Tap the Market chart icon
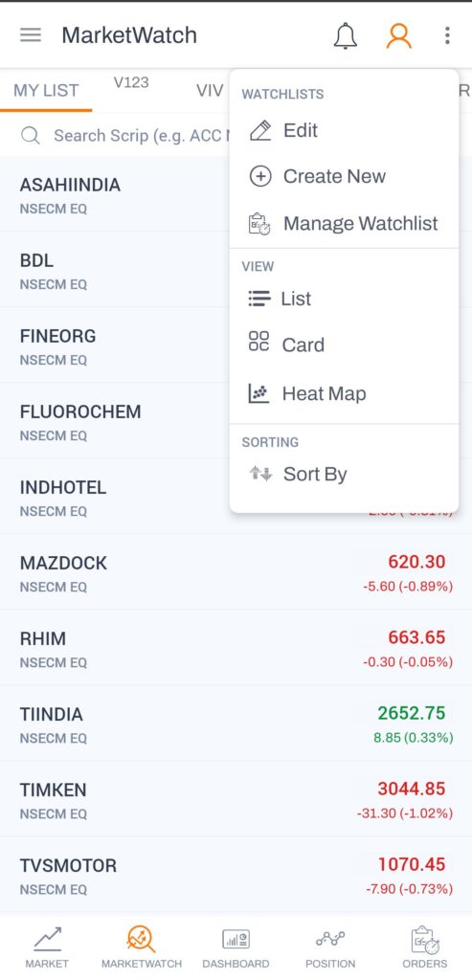The height and width of the screenshot is (980, 472). tap(48, 939)
